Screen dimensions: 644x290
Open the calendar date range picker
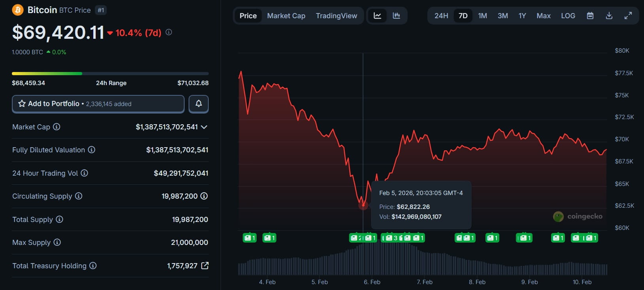(x=590, y=16)
